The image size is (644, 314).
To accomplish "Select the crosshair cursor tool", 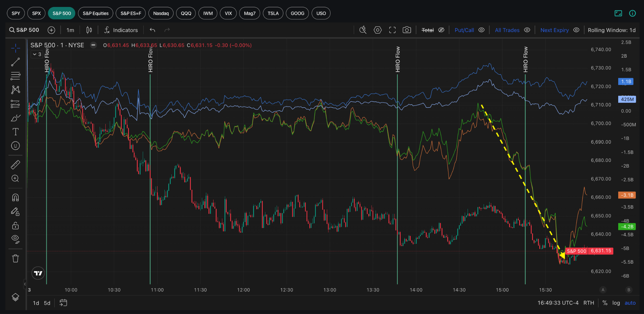I will click(x=15, y=48).
